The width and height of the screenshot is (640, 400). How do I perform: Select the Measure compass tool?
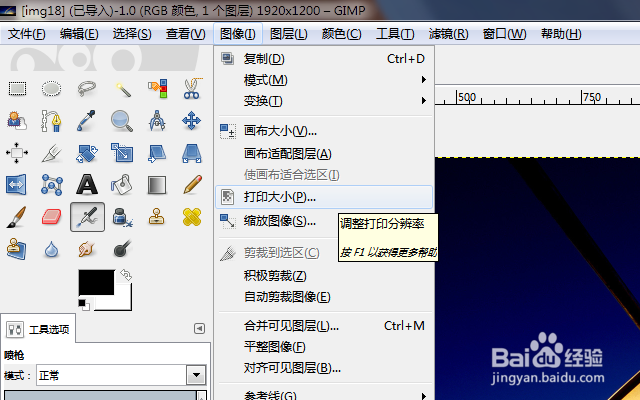157,121
